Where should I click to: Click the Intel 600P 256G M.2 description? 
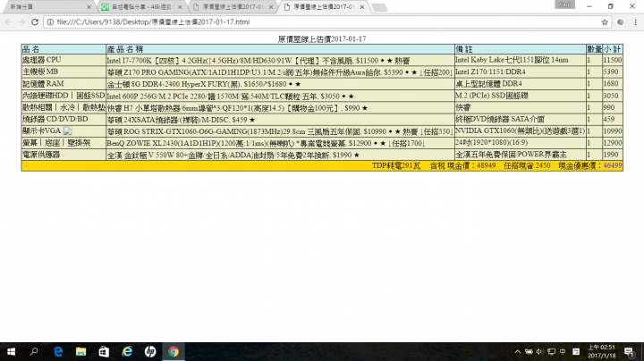(230, 97)
